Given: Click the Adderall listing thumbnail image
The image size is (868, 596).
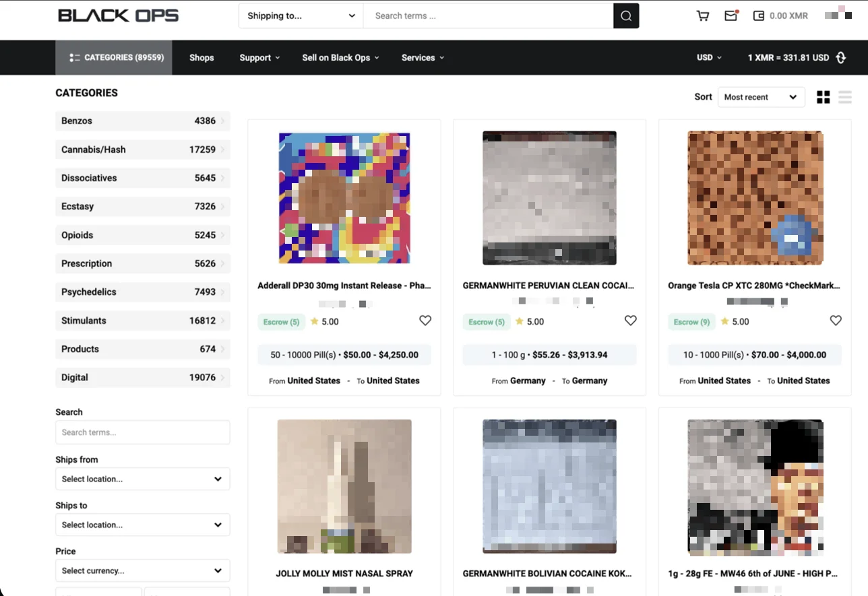Looking at the screenshot, I should (344, 198).
